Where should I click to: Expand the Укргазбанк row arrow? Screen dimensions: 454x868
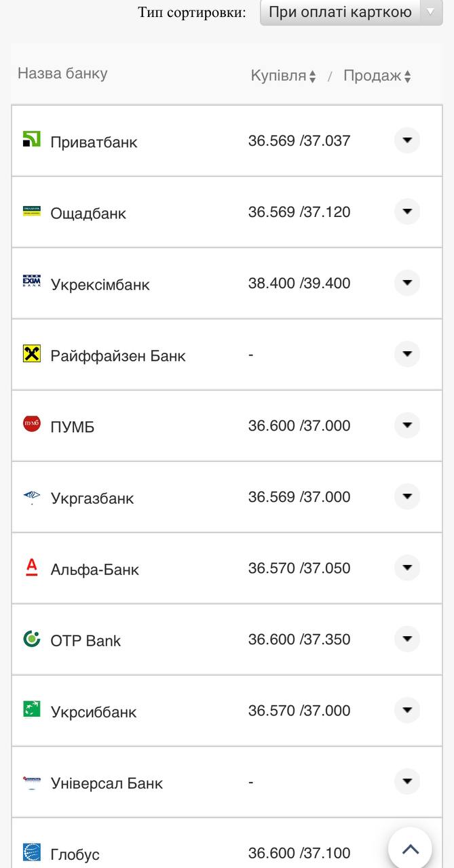coord(407,496)
